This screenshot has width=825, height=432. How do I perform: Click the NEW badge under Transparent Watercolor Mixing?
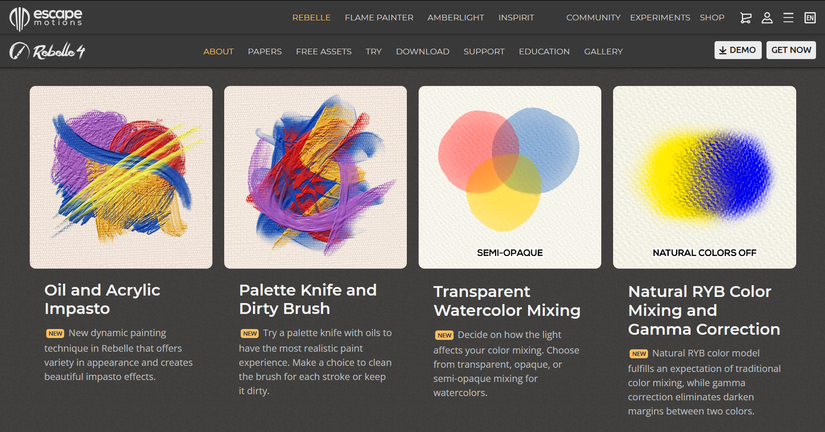pos(444,335)
